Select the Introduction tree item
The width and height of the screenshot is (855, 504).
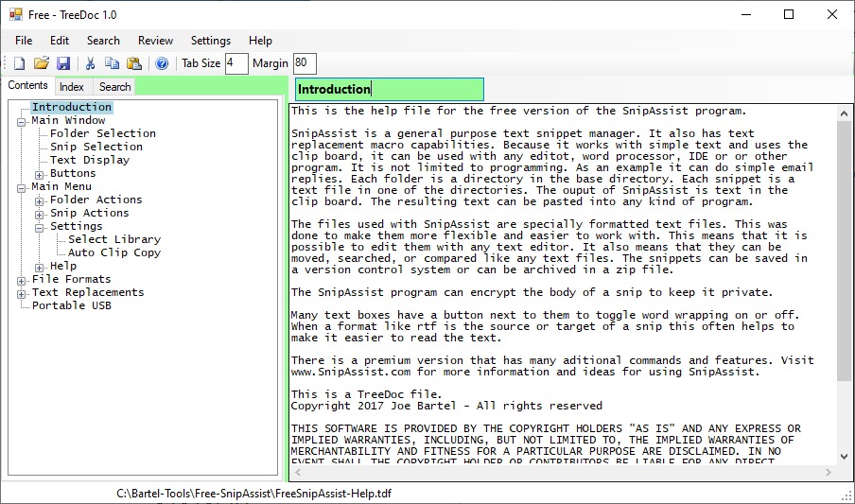coord(72,108)
